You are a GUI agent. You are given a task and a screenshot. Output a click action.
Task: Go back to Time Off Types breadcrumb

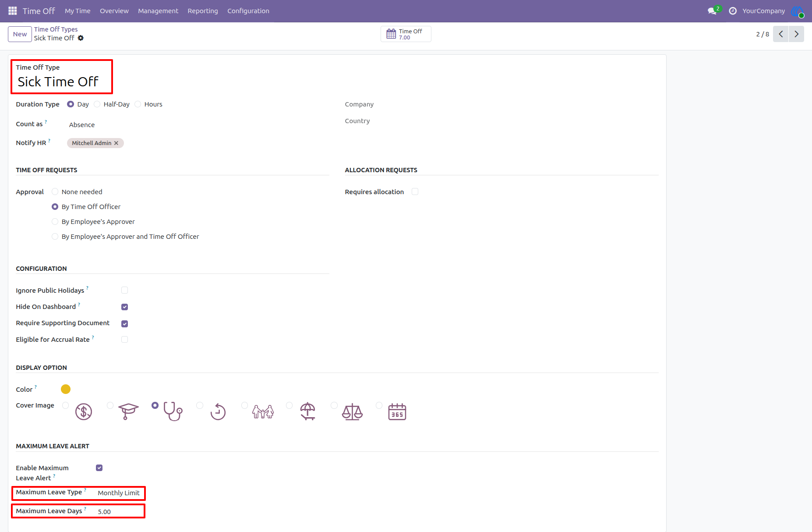point(56,29)
